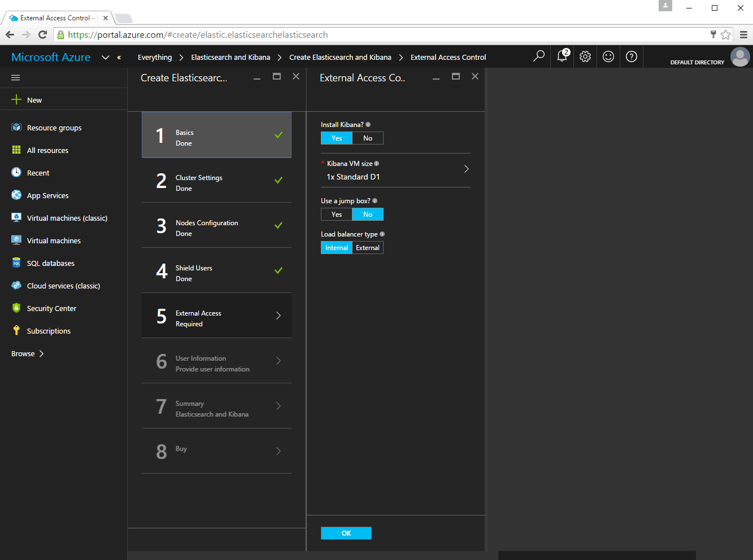The image size is (753, 560).
Task: Click Elasticsearch and Kibana breadcrumb
Action: [x=230, y=57]
